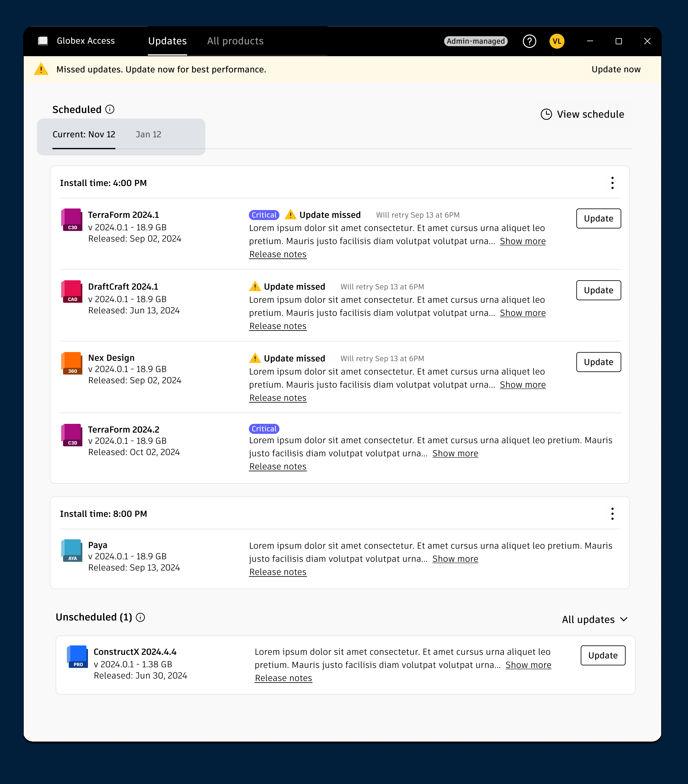Show more of ConstructX 2024.4.4 description
The width and height of the screenshot is (688, 784).
528,665
